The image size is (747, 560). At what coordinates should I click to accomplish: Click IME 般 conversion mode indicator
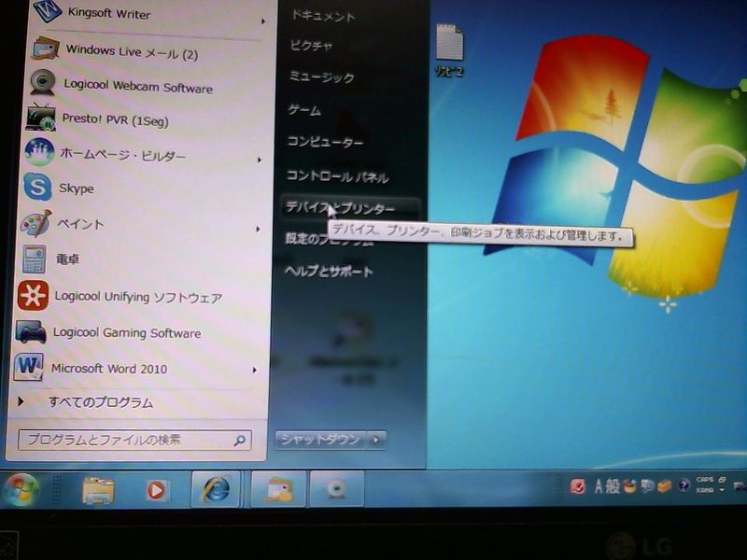click(x=613, y=486)
